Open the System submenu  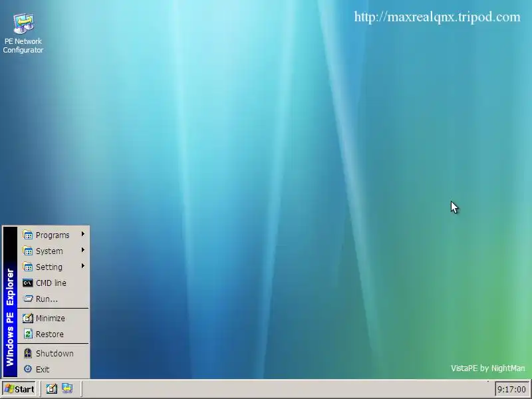click(x=53, y=251)
